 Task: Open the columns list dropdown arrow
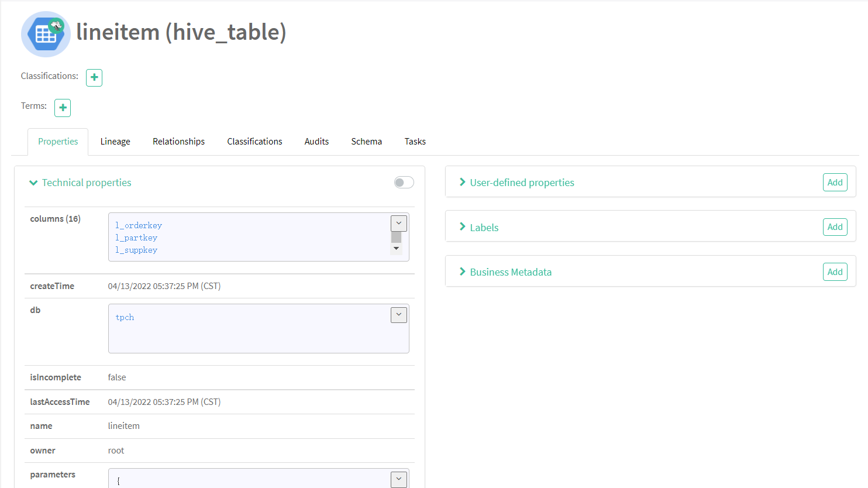click(x=398, y=223)
